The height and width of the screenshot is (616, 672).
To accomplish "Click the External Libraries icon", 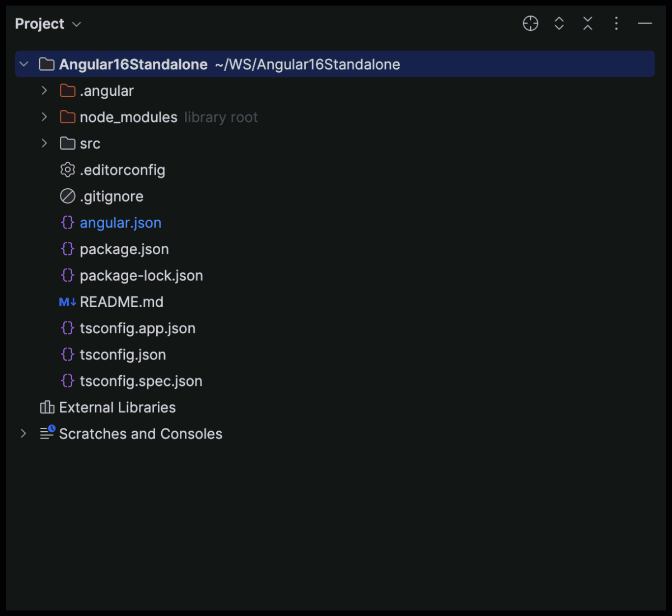I will 48,407.
